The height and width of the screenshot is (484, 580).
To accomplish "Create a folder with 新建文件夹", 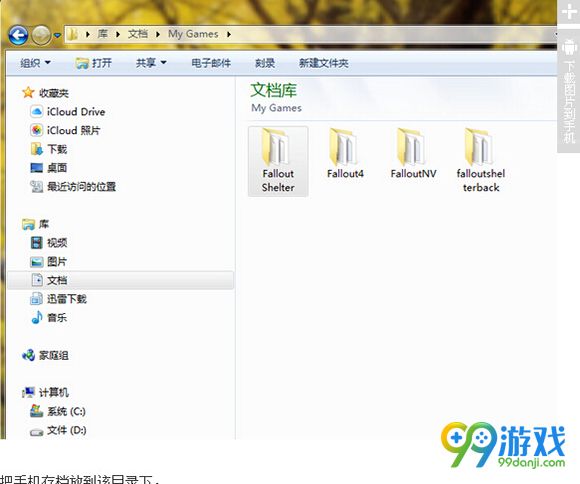I will click(324, 63).
